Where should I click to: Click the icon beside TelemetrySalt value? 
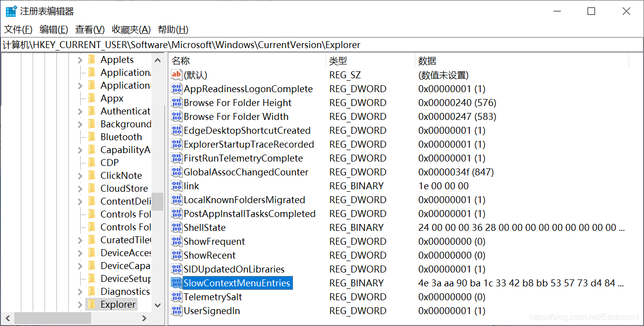[x=176, y=297]
